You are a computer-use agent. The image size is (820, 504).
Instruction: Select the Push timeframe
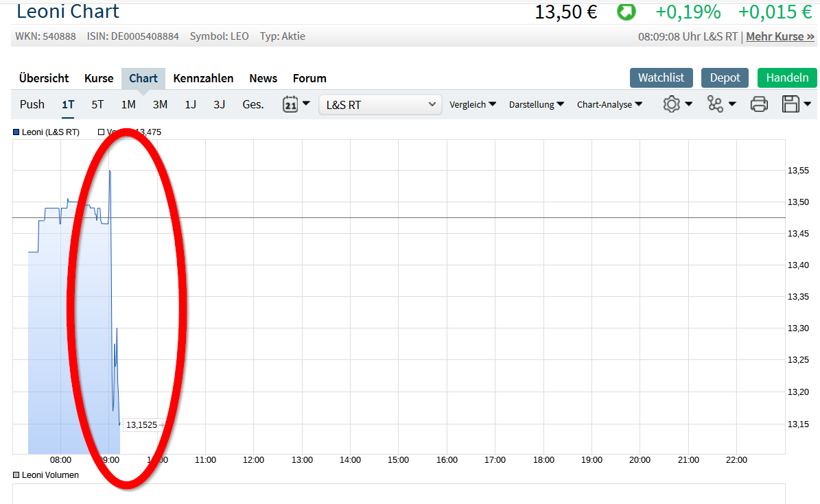pos(32,104)
